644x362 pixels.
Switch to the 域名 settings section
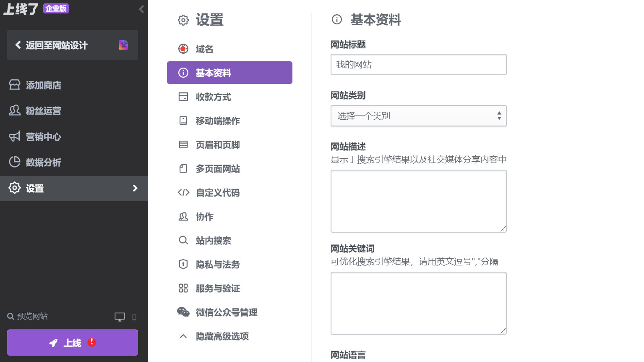point(203,49)
